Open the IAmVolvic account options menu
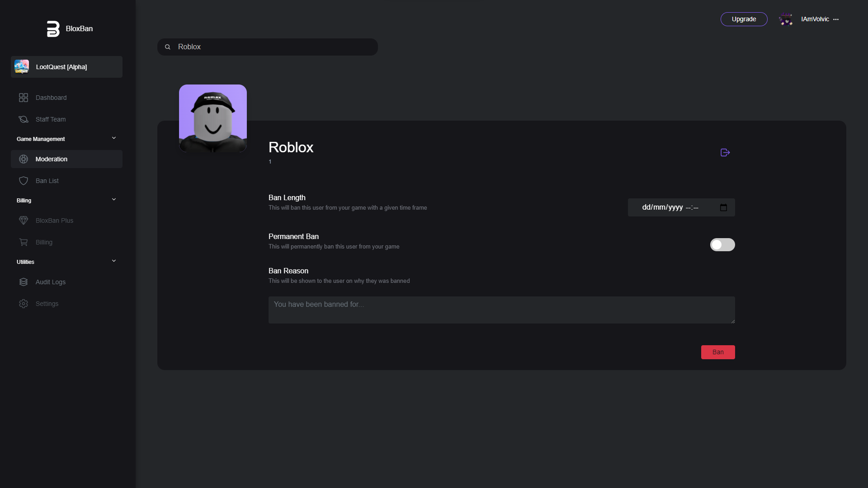The image size is (868, 488). coord(836,19)
